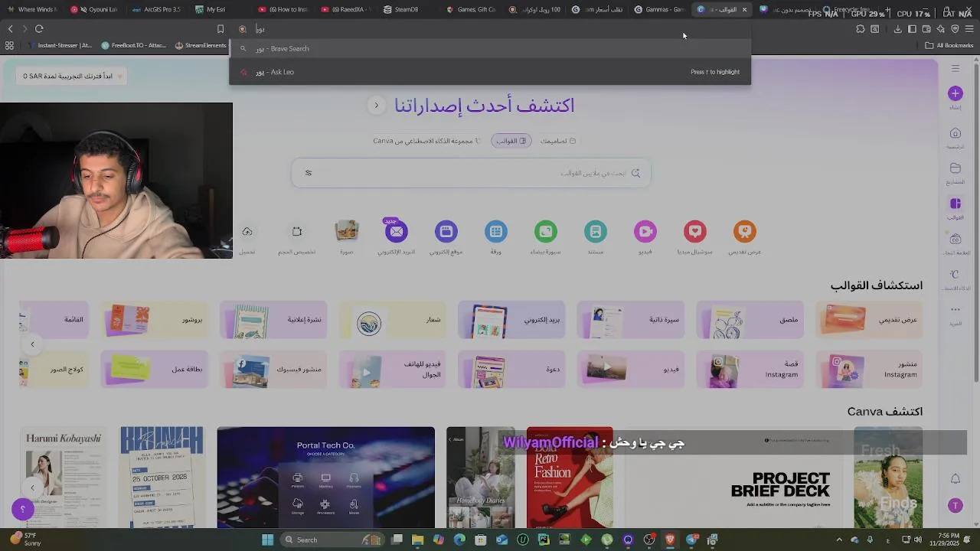Advance the 'اكتشف أحدث إصداراتنا' banner arrow

coord(376,106)
